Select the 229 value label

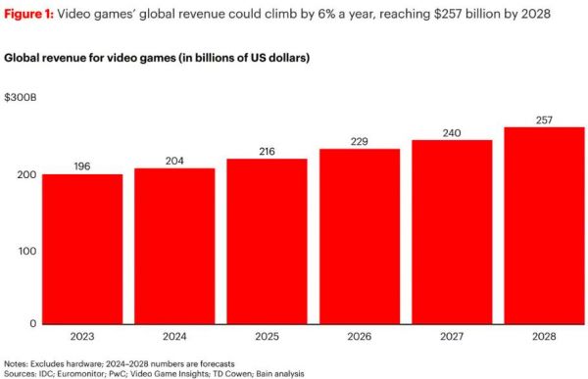pos(360,142)
